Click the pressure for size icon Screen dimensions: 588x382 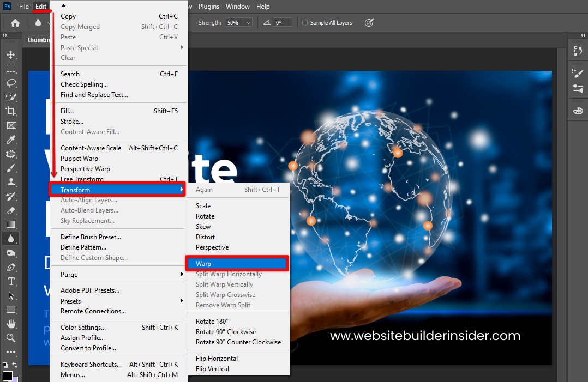point(369,23)
